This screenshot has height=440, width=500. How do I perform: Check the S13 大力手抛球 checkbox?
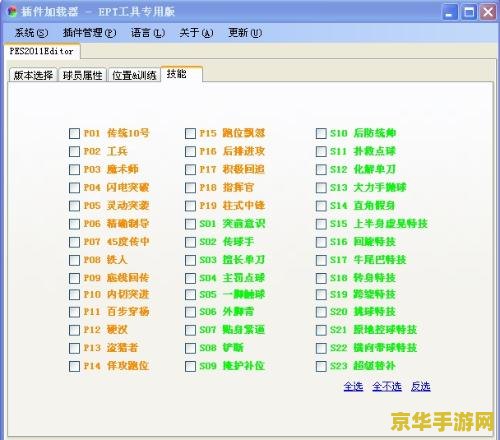click(x=321, y=188)
